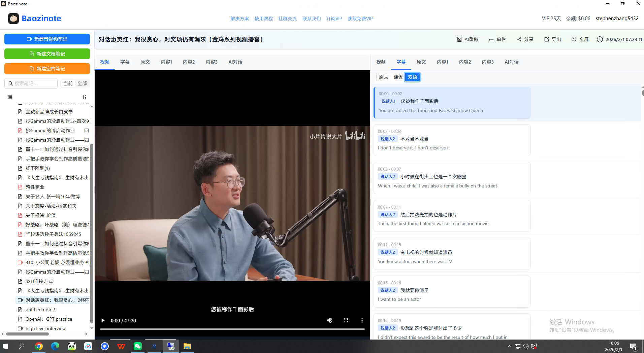The height and width of the screenshot is (353, 644).
Task: Select the 原文 subtitle mode
Action: tap(383, 77)
